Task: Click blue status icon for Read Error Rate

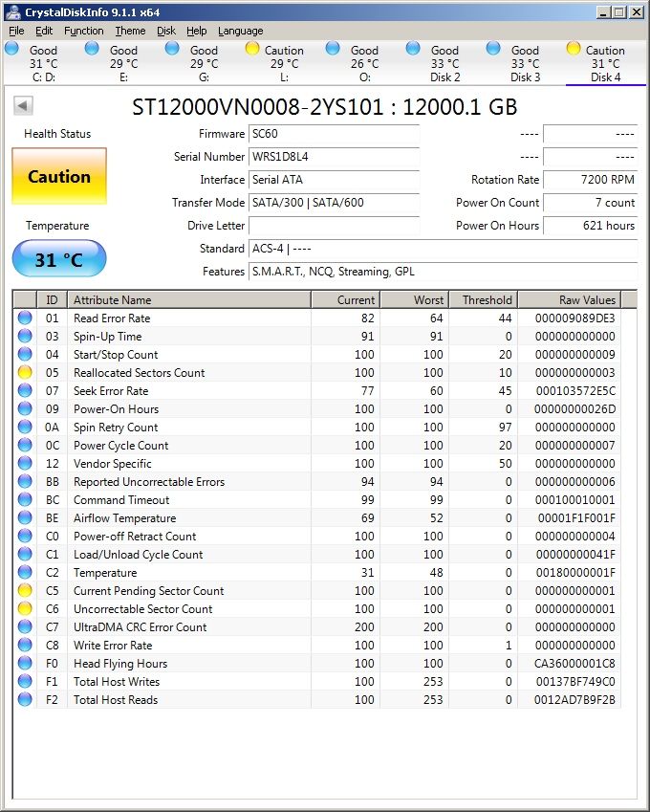Action: click(x=25, y=318)
